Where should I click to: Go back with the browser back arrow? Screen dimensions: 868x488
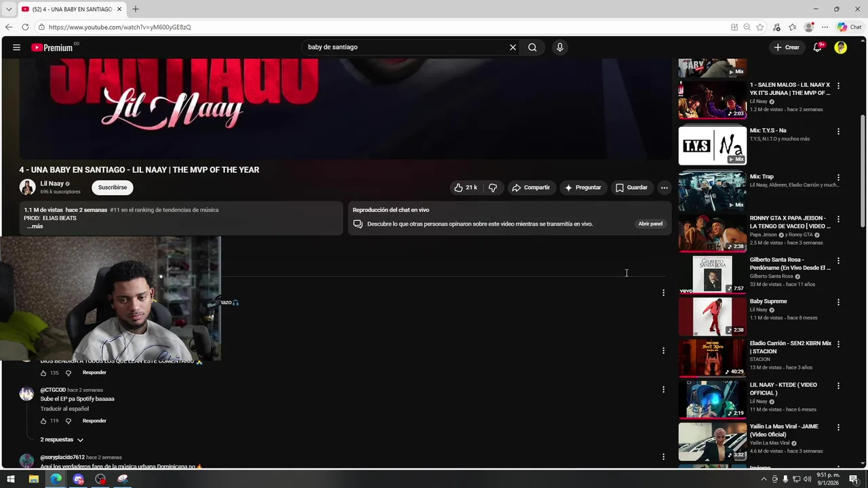pos(9,27)
